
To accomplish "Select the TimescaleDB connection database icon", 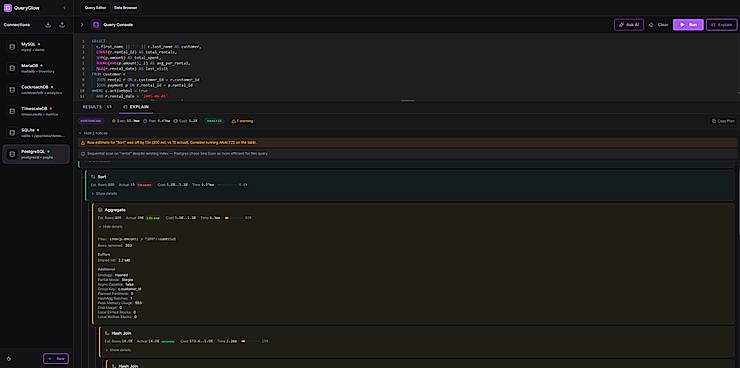I will coord(12,111).
